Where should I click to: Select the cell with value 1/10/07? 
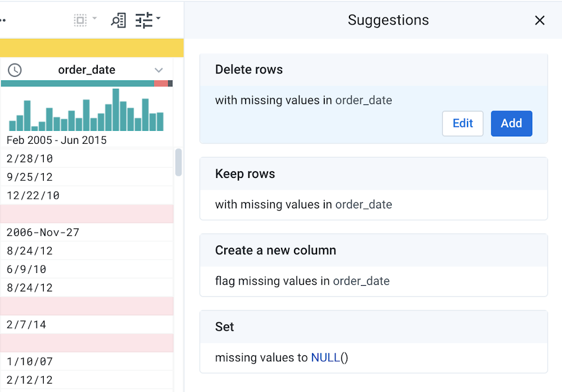pos(87,361)
